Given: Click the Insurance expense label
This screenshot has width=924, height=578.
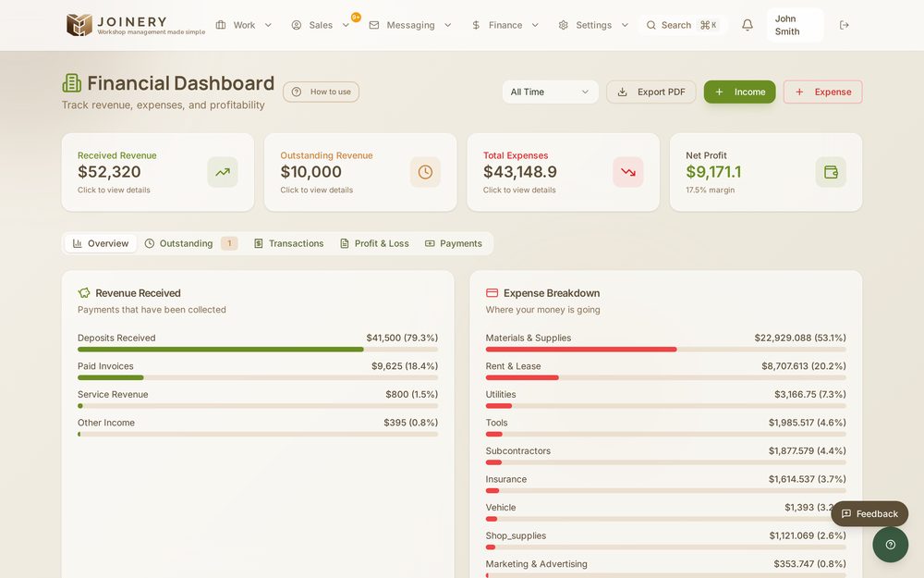Looking at the screenshot, I should pyautogui.click(x=506, y=479).
